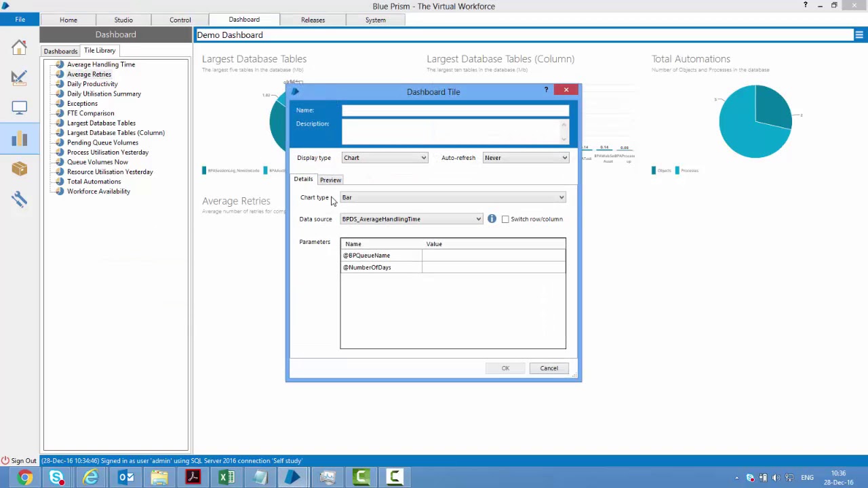Select Average Handling Time tile
868x488 pixels.
click(x=101, y=64)
